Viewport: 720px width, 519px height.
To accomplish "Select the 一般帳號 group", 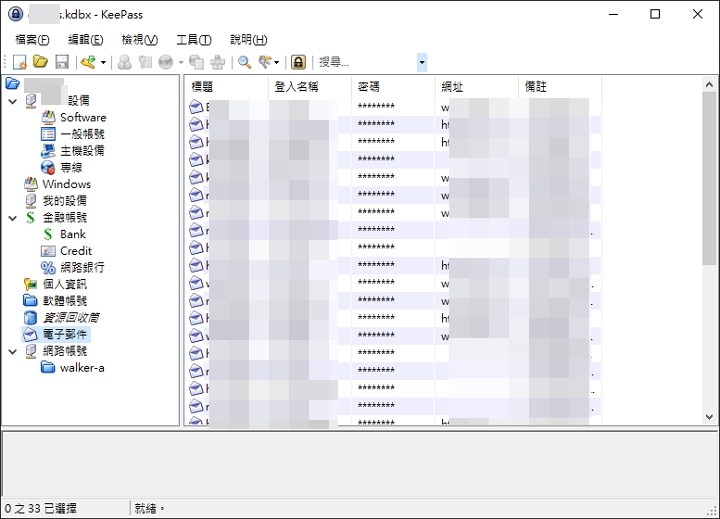I will [x=83, y=134].
